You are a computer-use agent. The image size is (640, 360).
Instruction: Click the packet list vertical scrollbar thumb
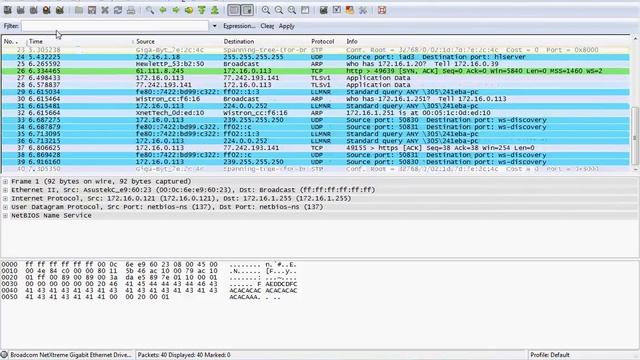coord(635,136)
